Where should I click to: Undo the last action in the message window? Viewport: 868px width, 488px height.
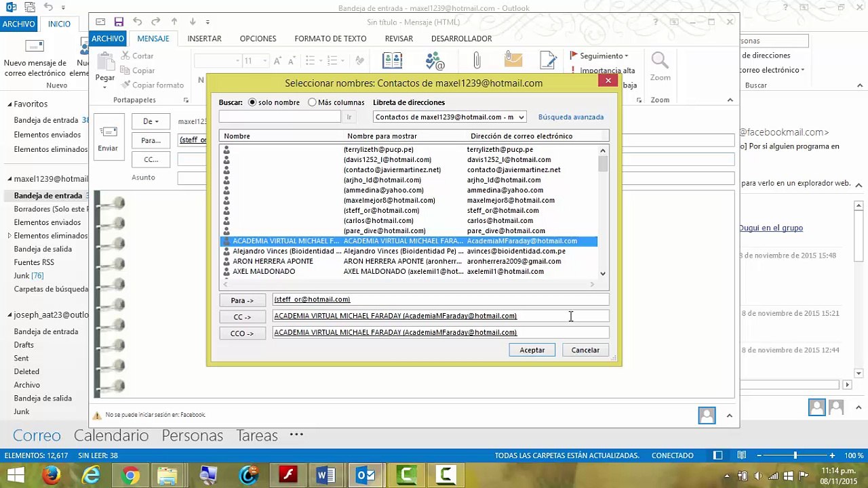point(138,22)
